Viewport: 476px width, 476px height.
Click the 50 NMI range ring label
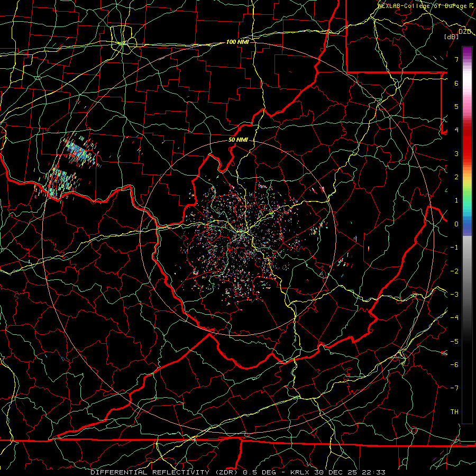[x=238, y=140]
